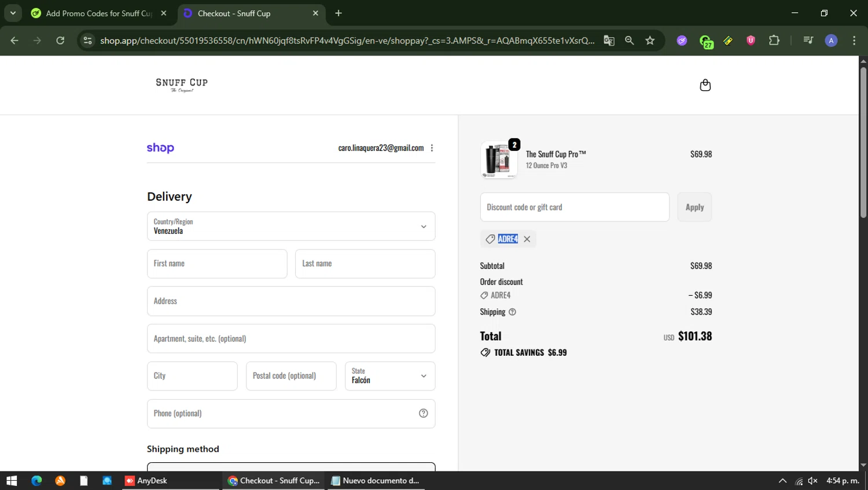This screenshot has width=868, height=490.
Task: Close the Add Promo Codes tab
Action: [164, 13]
